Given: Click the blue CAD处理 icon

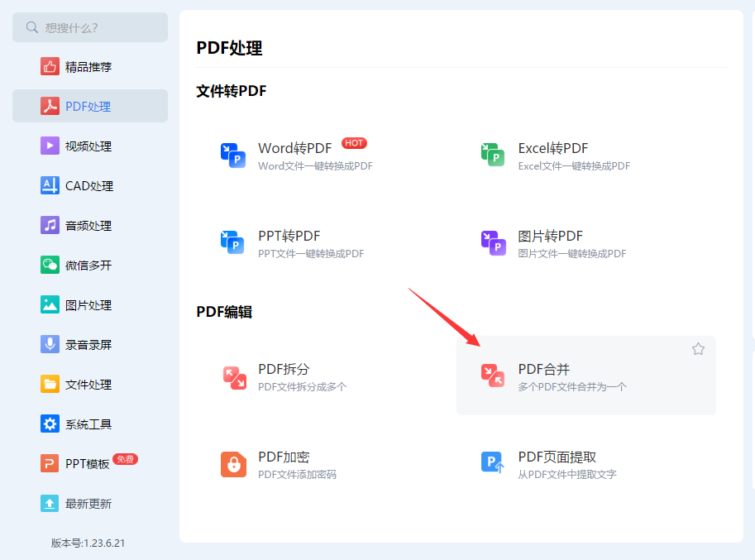Looking at the screenshot, I should pyautogui.click(x=50, y=185).
